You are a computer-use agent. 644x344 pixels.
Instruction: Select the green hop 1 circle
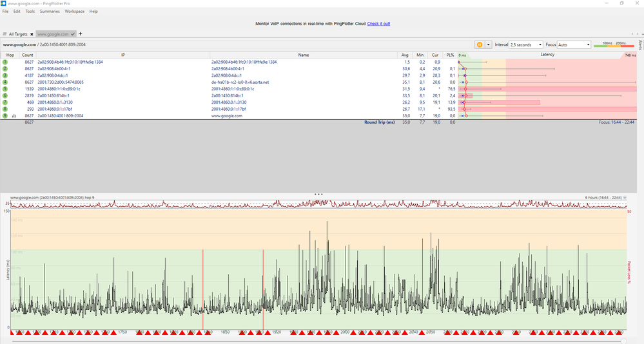5,62
